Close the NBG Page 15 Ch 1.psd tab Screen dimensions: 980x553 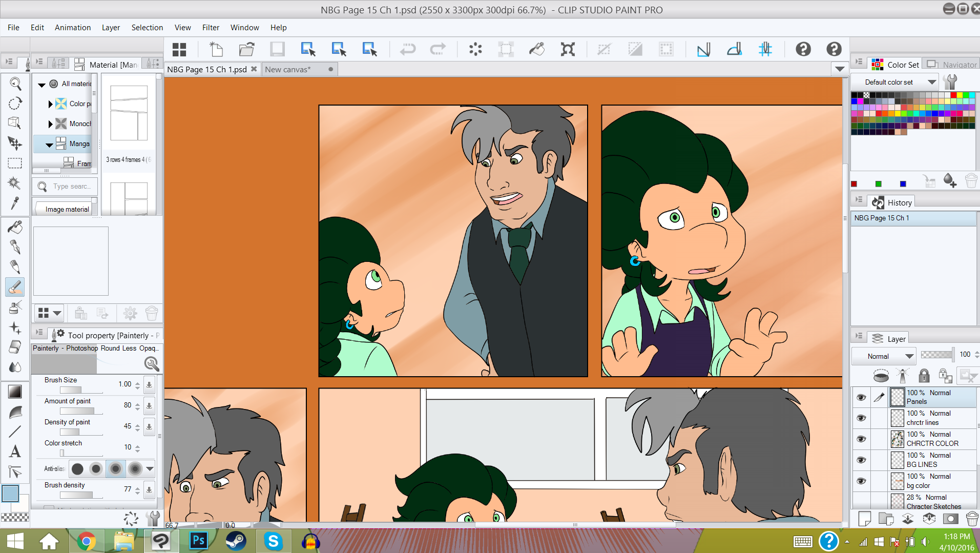click(254, 69)
